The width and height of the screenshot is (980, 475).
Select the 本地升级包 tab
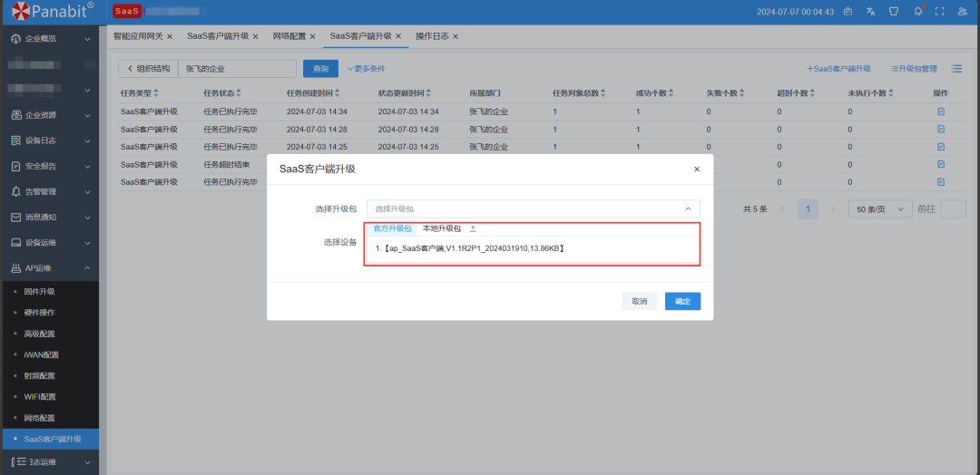coord(442,228)
